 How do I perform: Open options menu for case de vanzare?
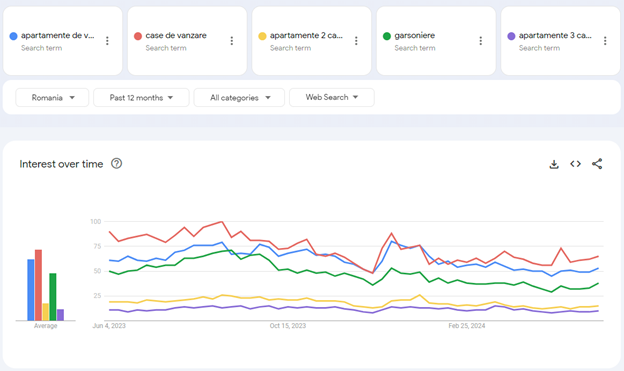[x=232, y=41]
